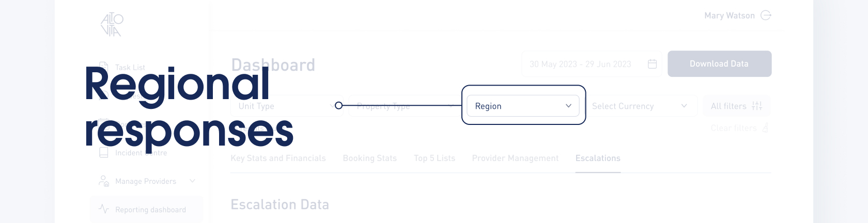The image size is (868, 223).
Task: Switch to the Booking Stats tab
Action: point(370,158)
